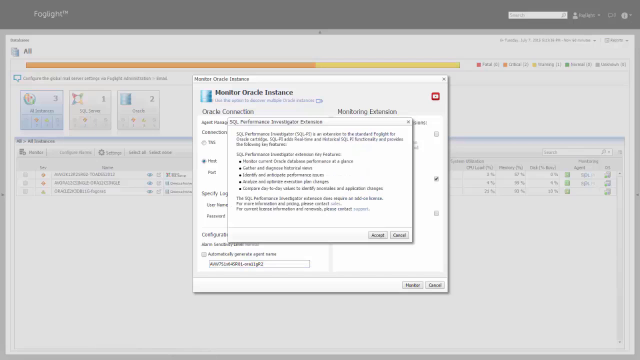This screenshot has width=640, height=360.
Task: Click Monitor in the instances toolbar
Action: pyautogui.click(x=31, y=152)
